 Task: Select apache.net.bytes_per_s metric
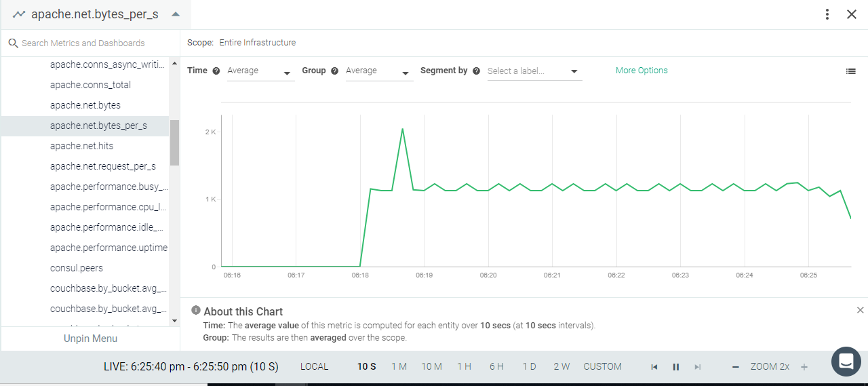(x=85, y=126)
